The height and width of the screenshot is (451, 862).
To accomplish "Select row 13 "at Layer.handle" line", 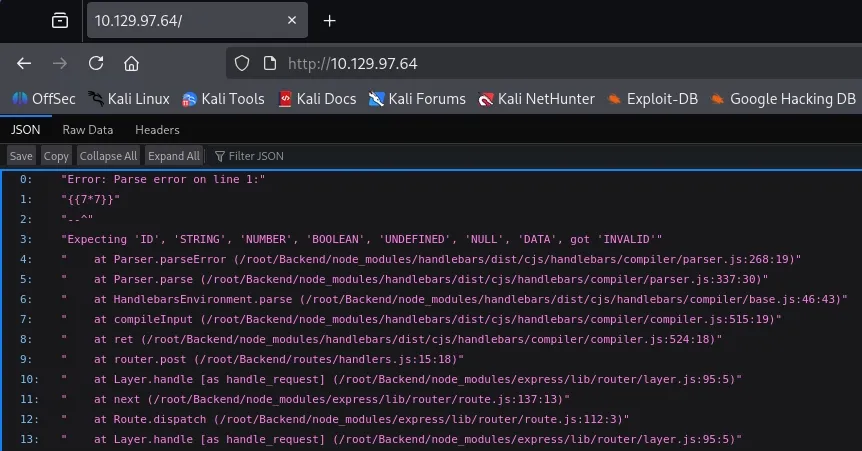I will coord(402,439).
